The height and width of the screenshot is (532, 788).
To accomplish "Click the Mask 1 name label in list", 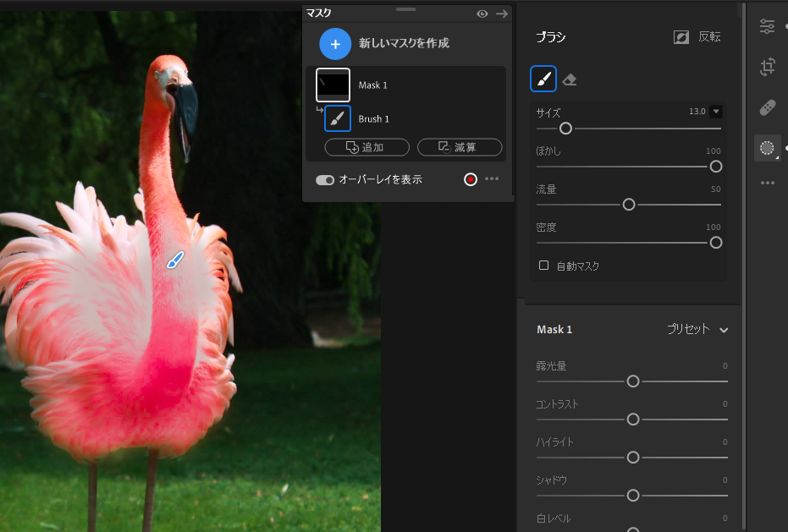I will 373,85.
